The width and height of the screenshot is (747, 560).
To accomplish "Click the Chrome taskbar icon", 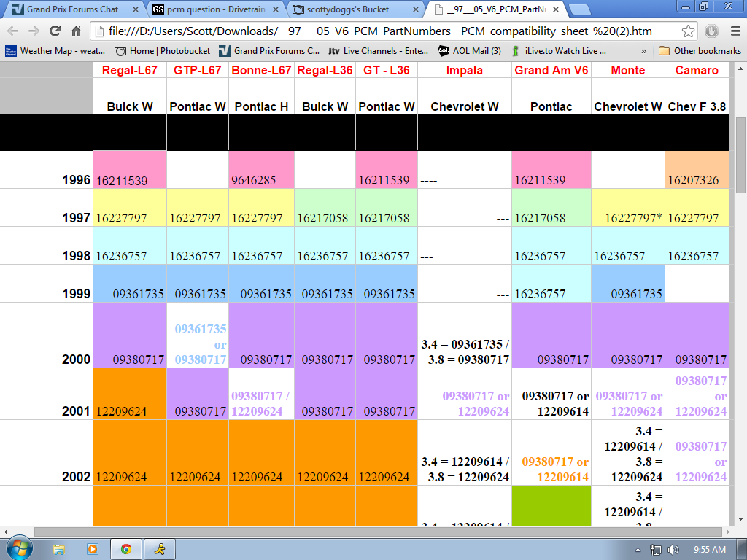I will [125, 550].
